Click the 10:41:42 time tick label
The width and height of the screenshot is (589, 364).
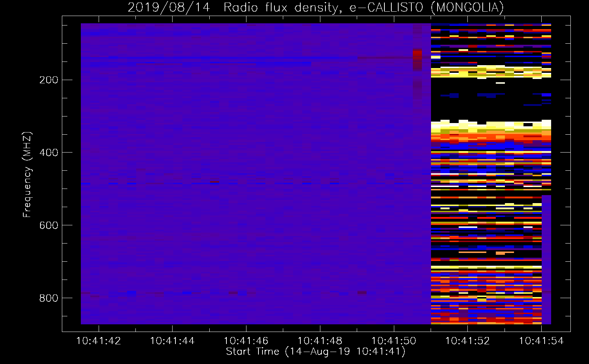[98, 341]
